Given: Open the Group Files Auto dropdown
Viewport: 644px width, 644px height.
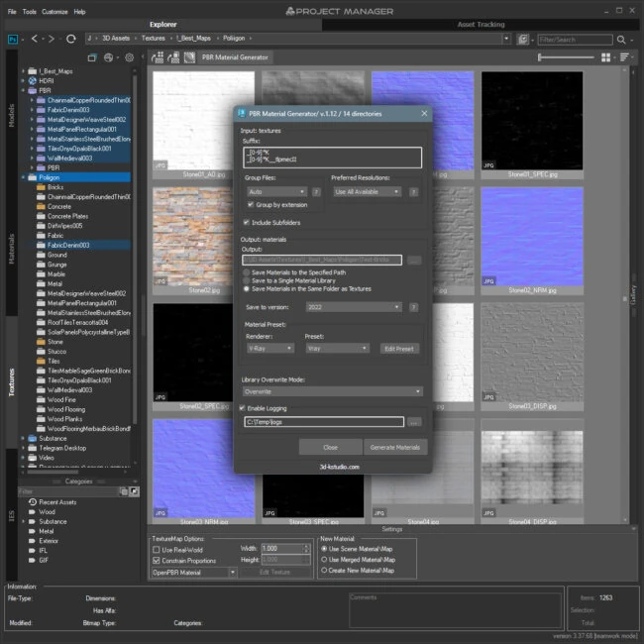Looking at the screenshot, I should pyautogui.click(x=276, y=192).
